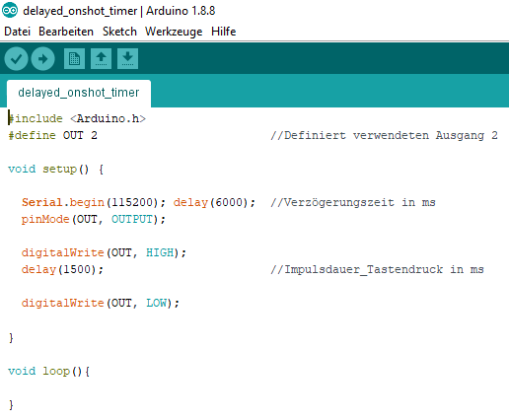This screenshot has width=509, height=420.
Task: Click the 'digitalWrite(OUT, LOW);' line
Action: tap(101, 303)
